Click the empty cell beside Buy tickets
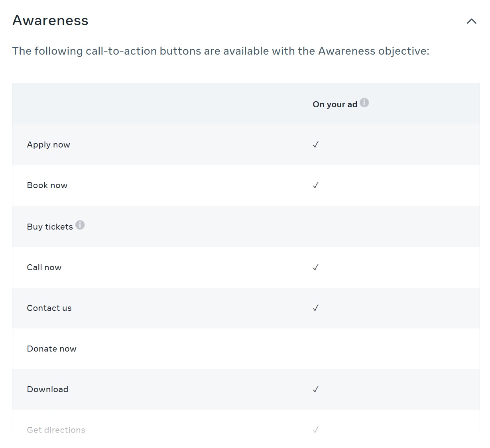This screenshot has width=490, height=448. coord(315,226)
